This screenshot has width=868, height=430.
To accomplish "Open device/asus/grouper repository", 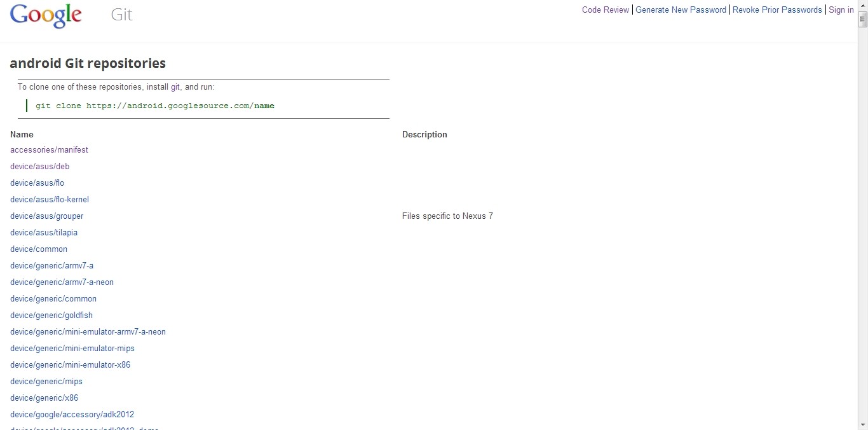I will click(x=46, y=216).
